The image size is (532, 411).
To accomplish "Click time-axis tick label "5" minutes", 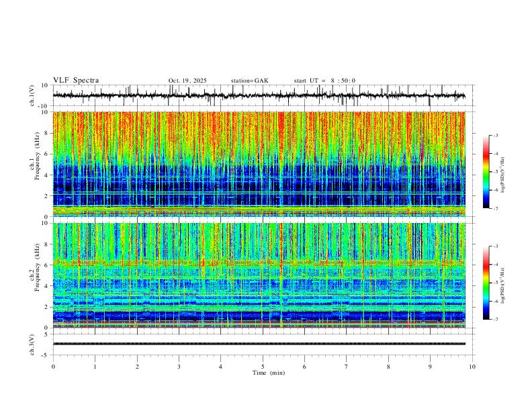I will pyautogui.click(x=263, y=367).
